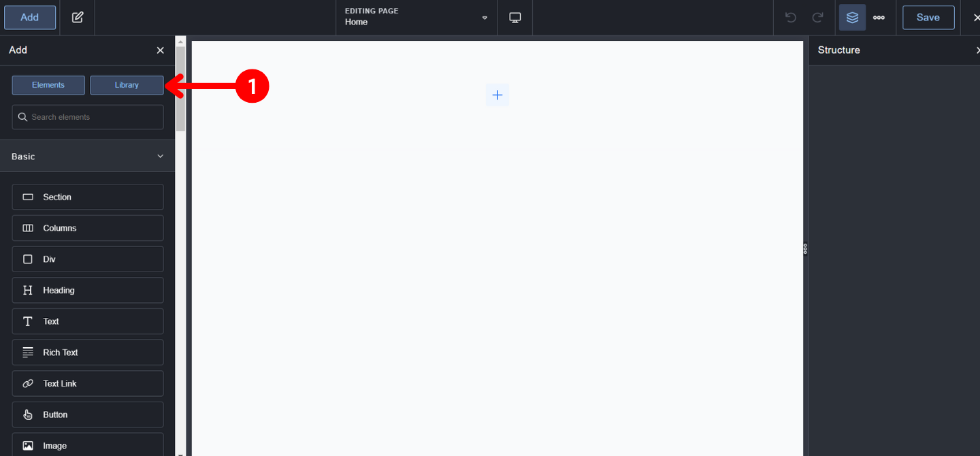Undo the last change

(791, 18)
